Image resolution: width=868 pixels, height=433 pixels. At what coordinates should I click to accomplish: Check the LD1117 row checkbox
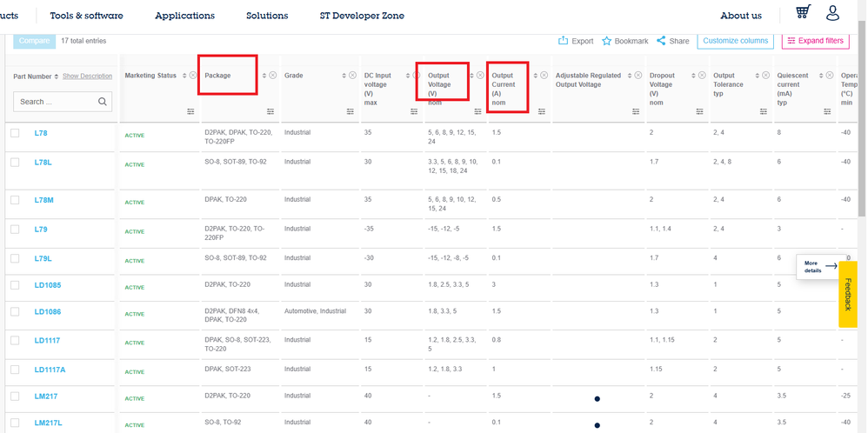click(15, 341)
